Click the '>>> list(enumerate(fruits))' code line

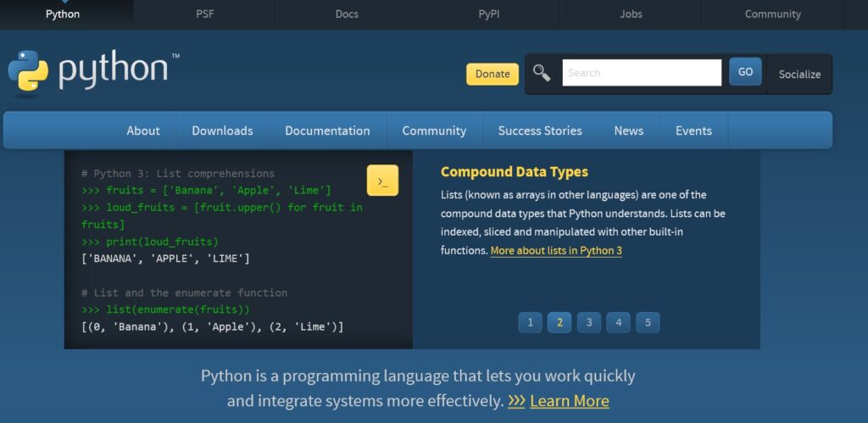[x=165, y=309]
